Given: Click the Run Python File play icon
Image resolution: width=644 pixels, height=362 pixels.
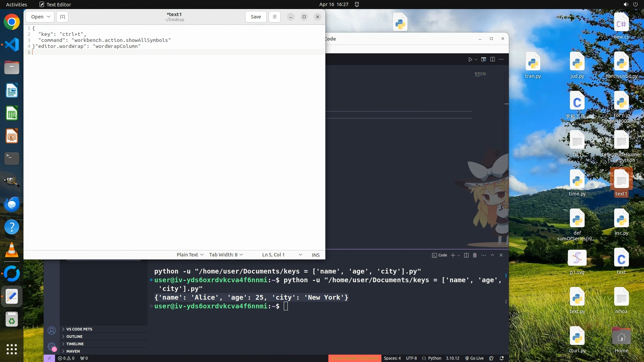Looking at the screenshot, I should (470, 59).
